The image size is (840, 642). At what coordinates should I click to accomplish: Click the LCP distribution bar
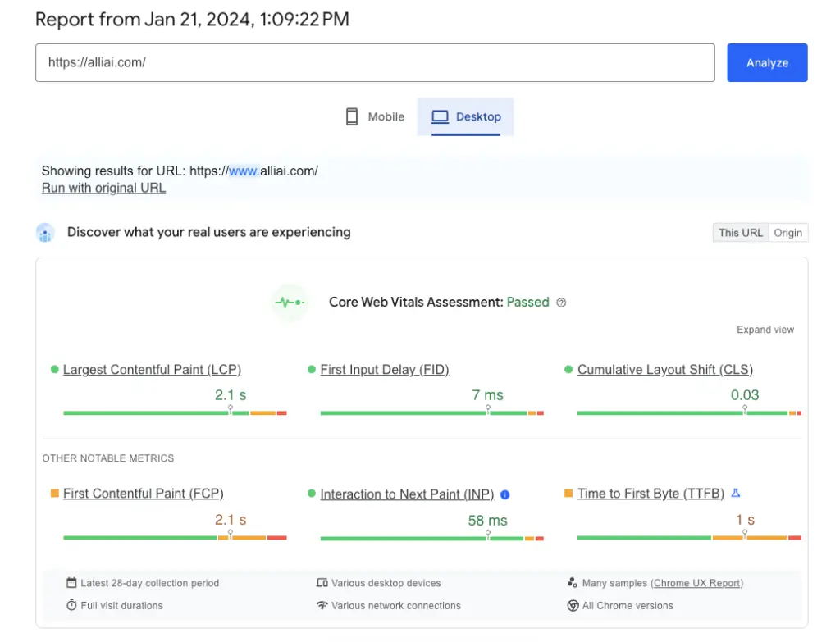176,412
